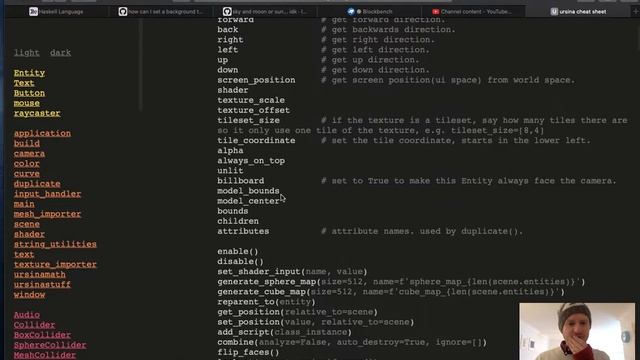The image size is (640, 360).
Task: Click the 'flip_faces()' method text
Action: click(x=248, y=352)
